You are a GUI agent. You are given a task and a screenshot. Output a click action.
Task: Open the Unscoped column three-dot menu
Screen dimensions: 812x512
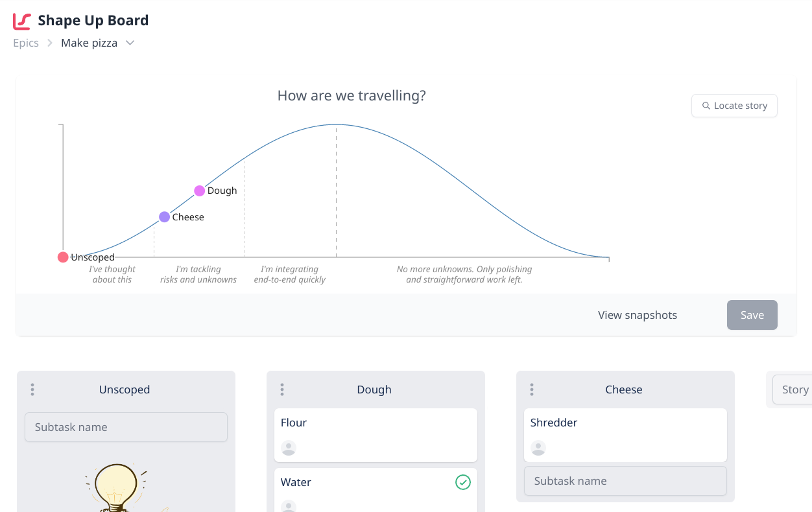pyautogui.click(x=32, y=390)
